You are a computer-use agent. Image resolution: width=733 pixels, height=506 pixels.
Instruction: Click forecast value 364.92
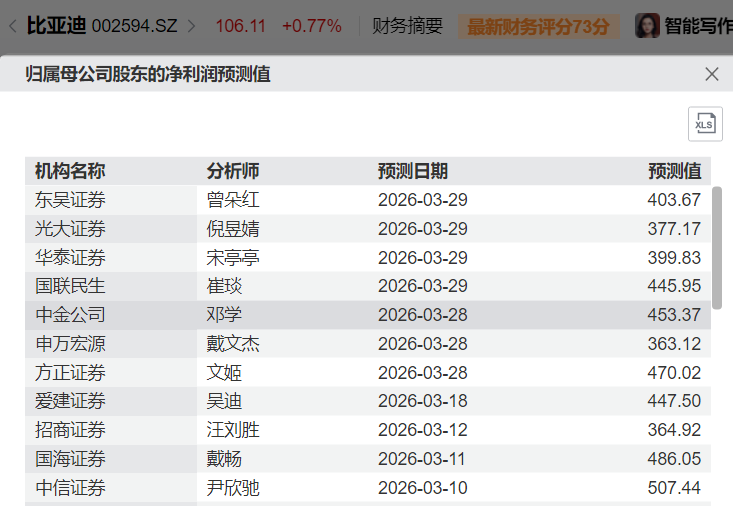tap(674, 430)
